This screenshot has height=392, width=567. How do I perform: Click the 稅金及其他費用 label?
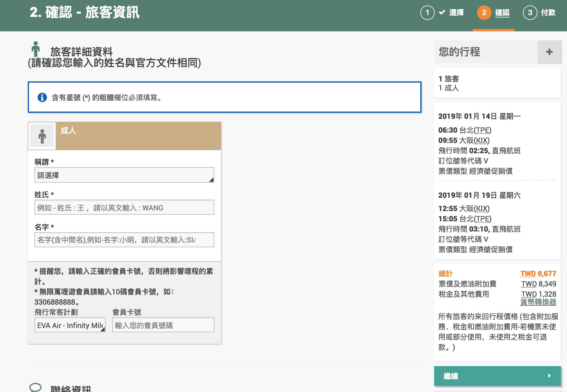pos(464,294)
